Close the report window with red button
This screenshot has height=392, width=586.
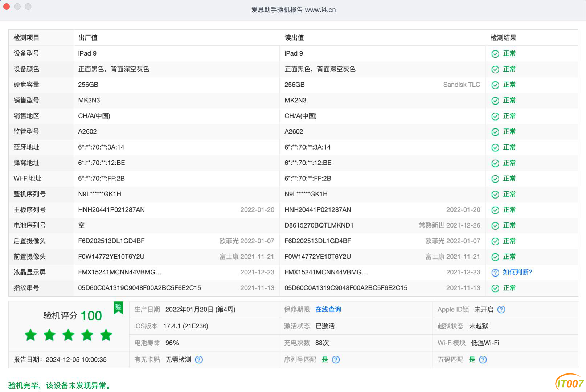click(x=7, y=7)
